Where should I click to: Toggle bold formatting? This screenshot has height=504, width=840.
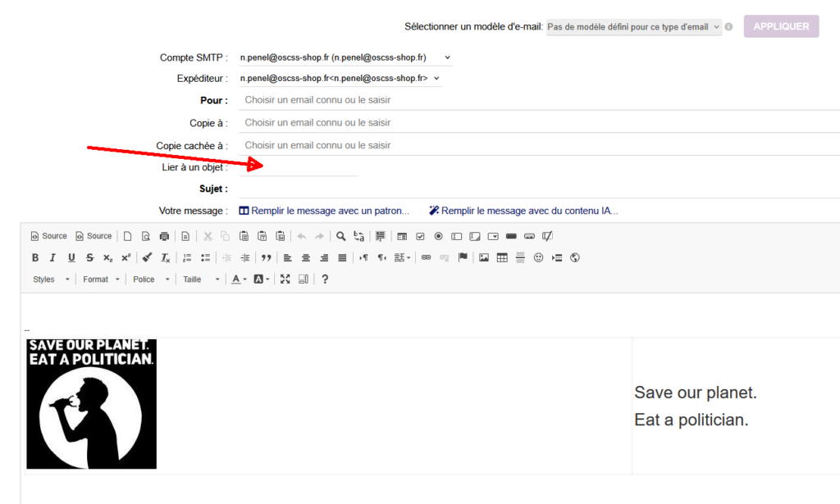pos(35,257)
